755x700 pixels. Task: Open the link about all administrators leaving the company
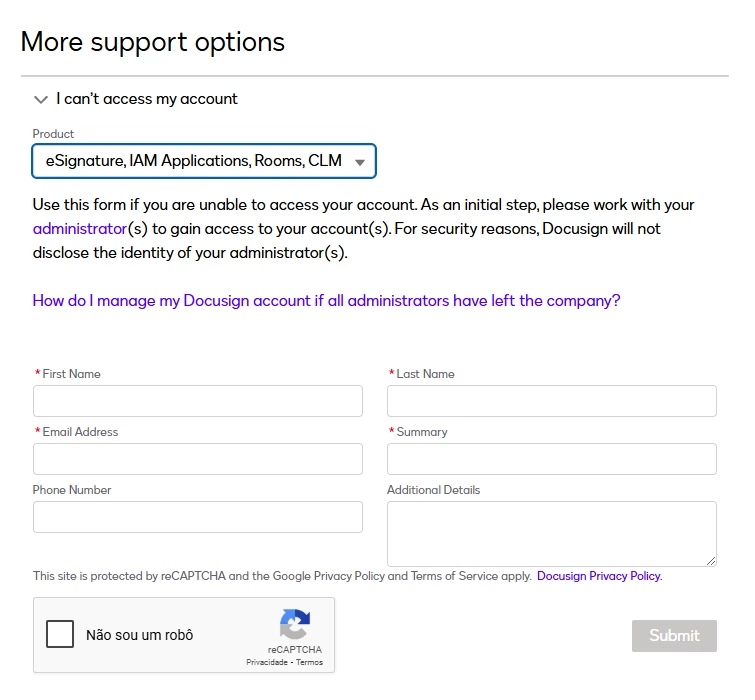326,301
